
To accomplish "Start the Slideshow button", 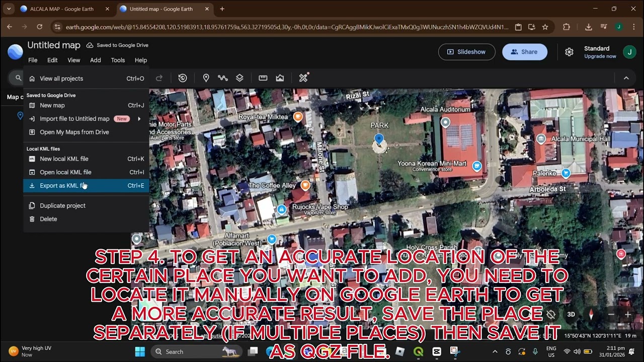I will 466,52.
